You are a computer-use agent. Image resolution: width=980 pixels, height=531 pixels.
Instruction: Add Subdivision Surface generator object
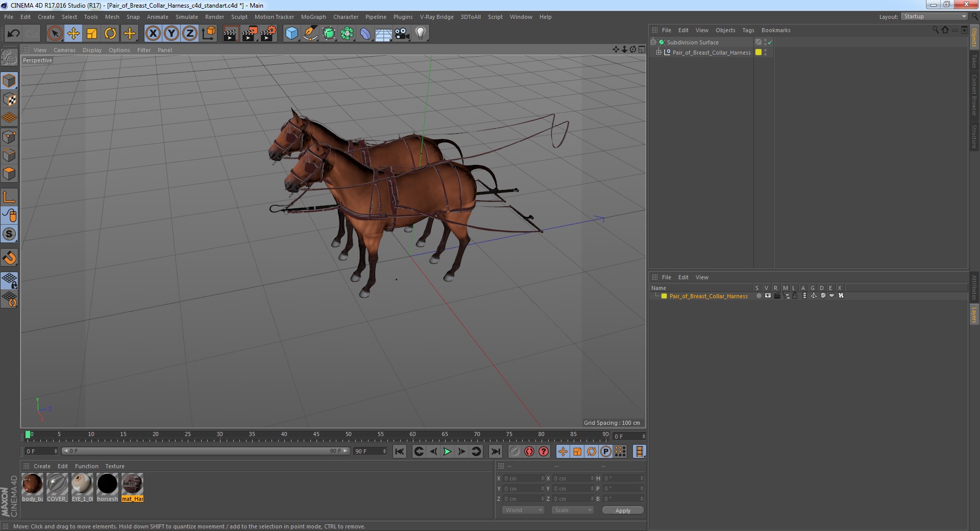point(329,34)
